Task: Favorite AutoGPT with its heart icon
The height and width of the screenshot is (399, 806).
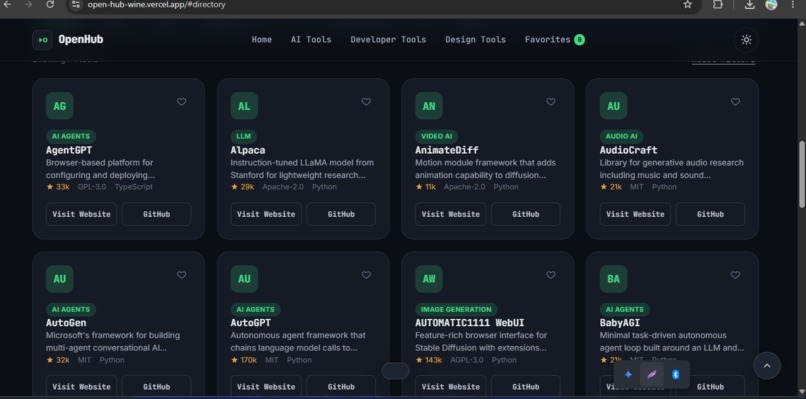Action: click(366, 275)
